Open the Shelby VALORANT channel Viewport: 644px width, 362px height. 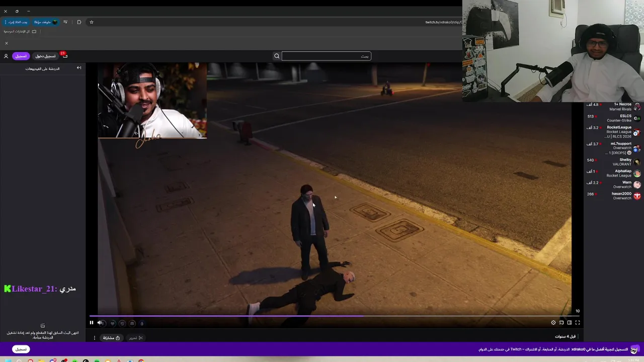tap(613, 162)
